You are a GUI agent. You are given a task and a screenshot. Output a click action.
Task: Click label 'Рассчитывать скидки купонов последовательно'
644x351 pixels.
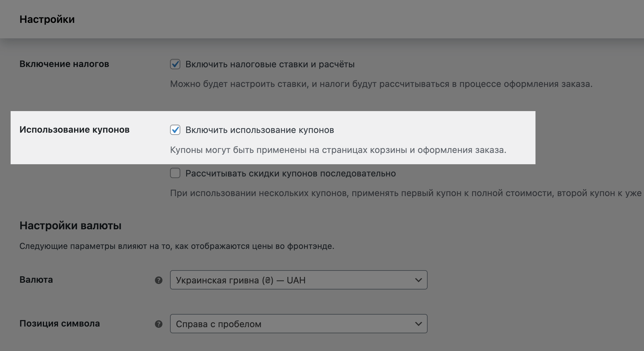tap(290, 174)
